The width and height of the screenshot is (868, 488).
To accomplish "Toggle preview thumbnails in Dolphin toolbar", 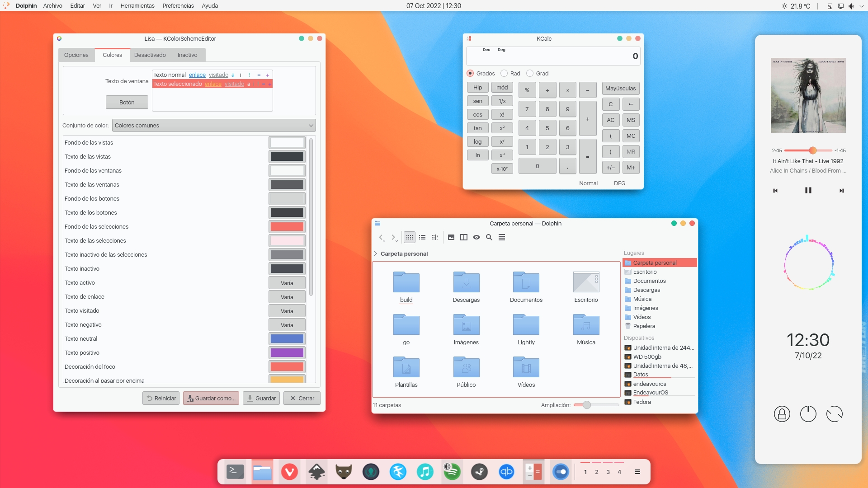I will click(x=451, y=237).
